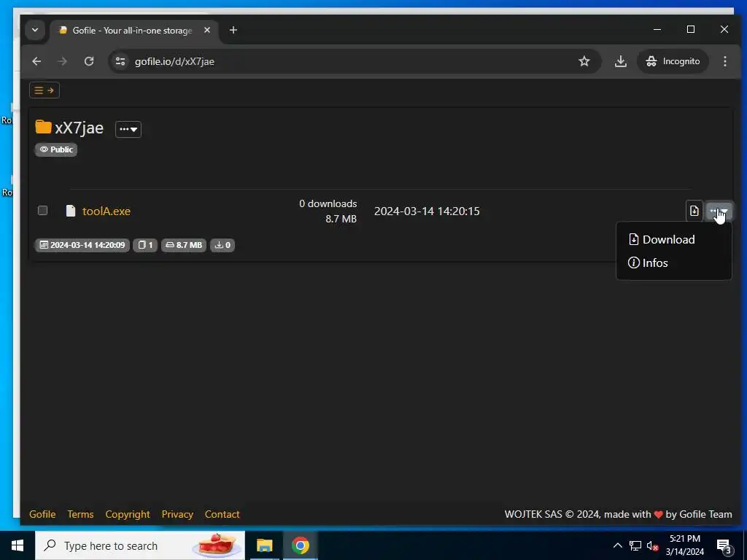Open the Terms footer link
The image size is (747, 560).
tap(80, 514)
